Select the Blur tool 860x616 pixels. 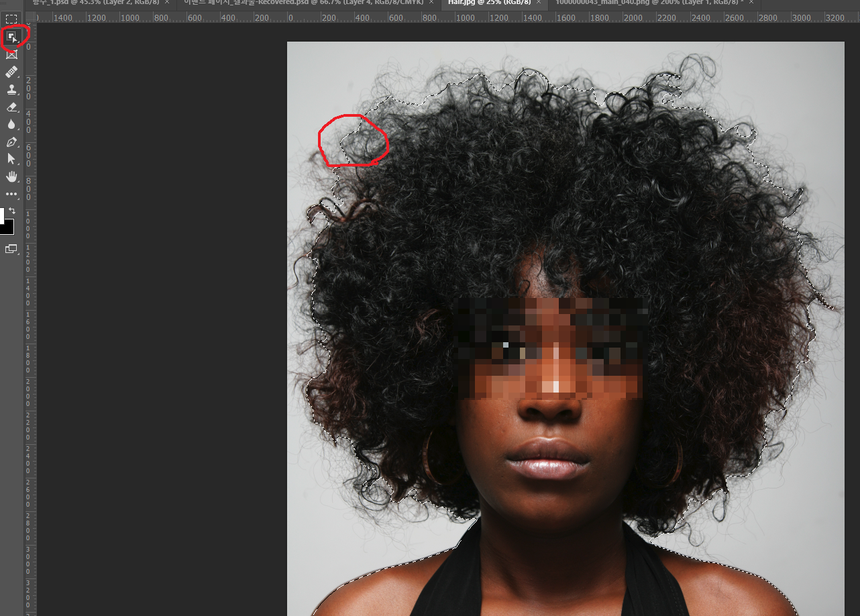[11, 124]
